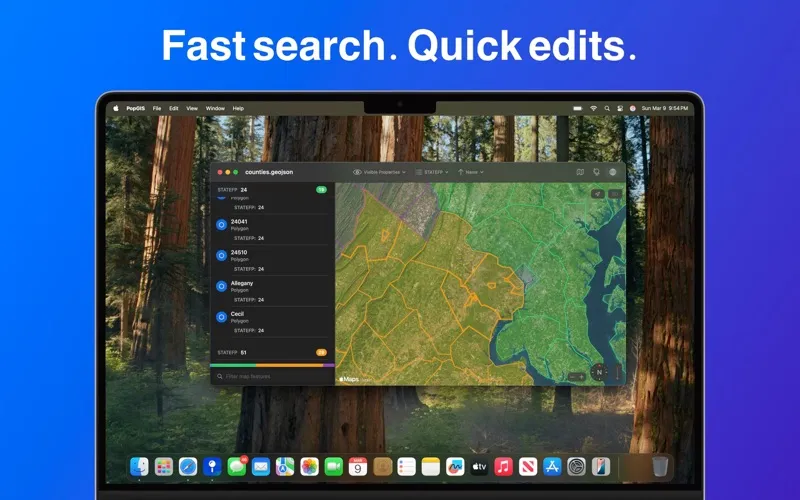Screen dimensions: 800x500
Task: Open News from the dock
Action: point(528,466)
